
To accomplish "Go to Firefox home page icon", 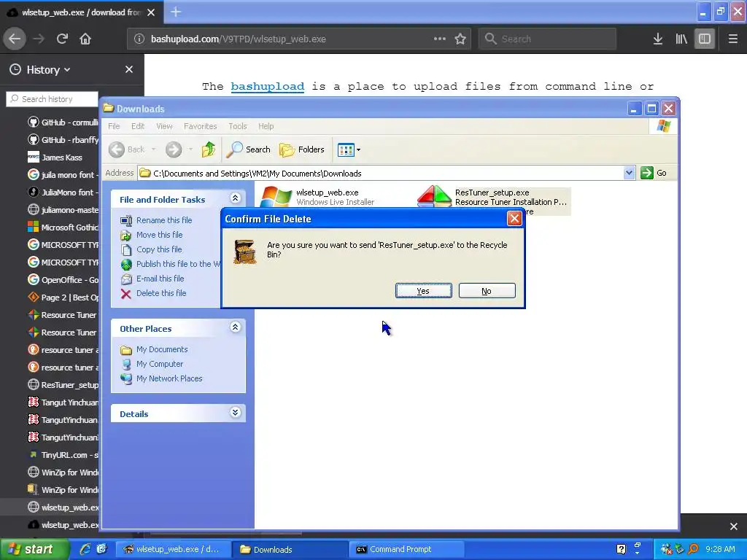I will pyautogui.click(x=85, y=39).
